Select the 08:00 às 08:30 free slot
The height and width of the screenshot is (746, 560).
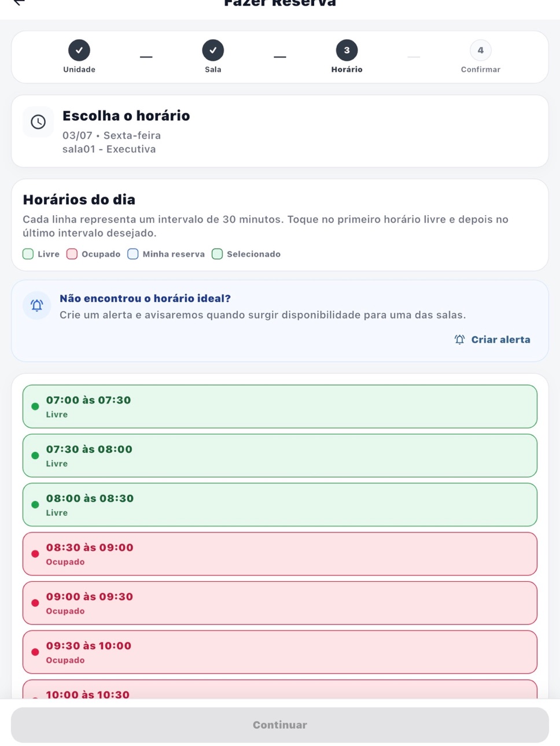(x=280, y=505)
